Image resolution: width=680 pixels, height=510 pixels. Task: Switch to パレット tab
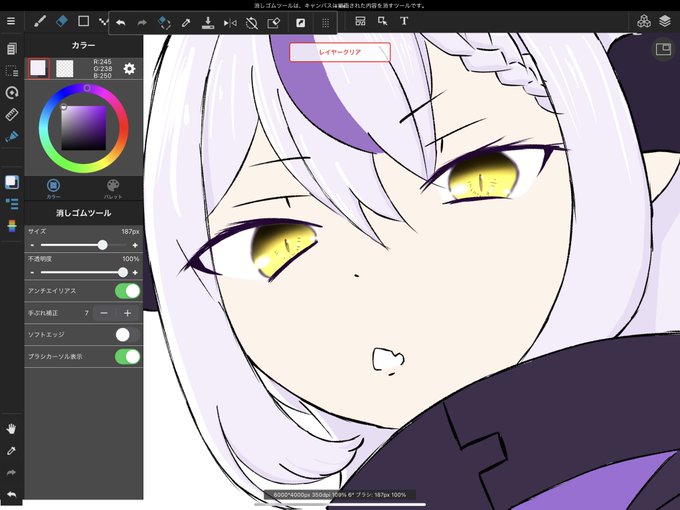pos(113,189)
